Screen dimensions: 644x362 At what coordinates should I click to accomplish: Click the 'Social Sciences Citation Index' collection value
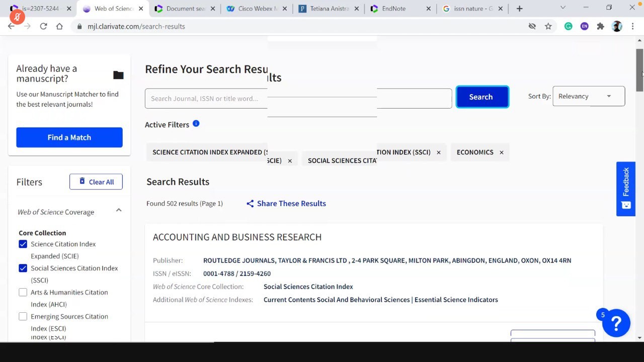[x=308, y=287]
